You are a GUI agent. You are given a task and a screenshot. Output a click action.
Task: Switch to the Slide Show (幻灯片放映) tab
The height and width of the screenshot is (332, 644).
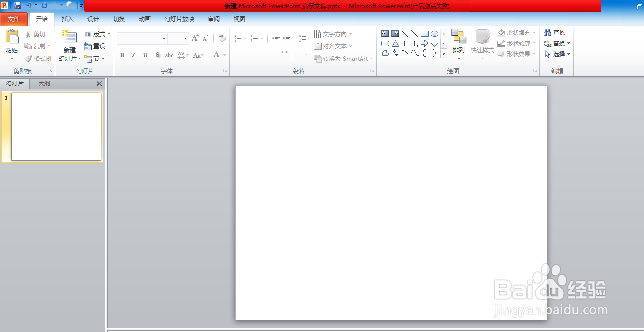pos(179,19)
